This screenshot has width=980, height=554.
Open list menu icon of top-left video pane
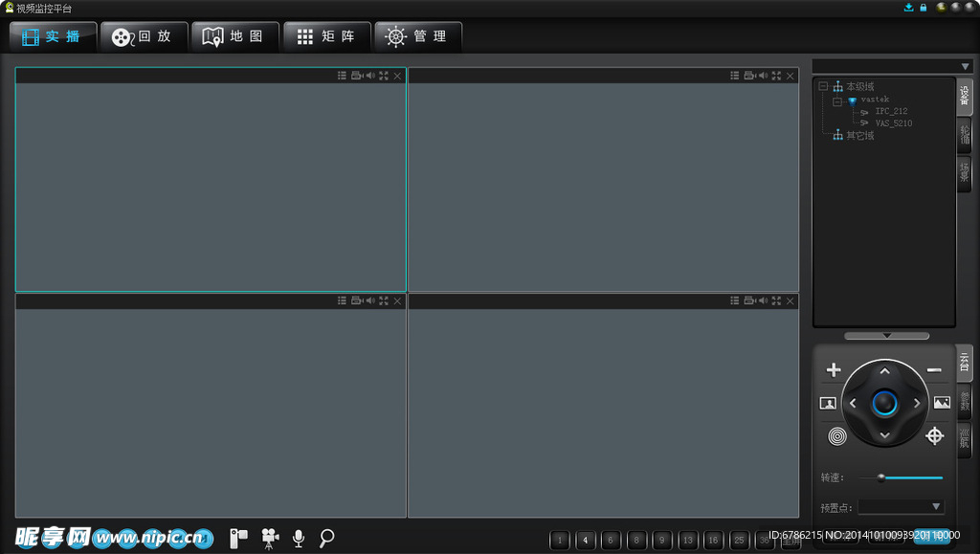coord(342,76)
